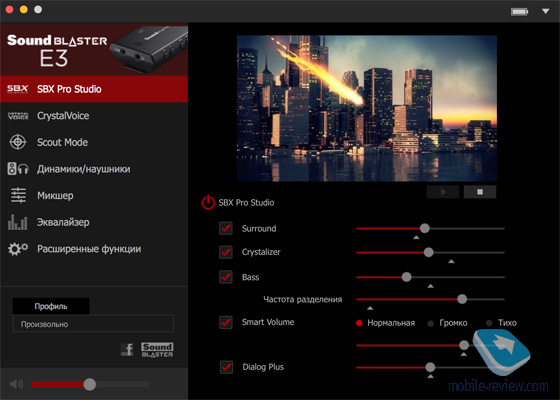Click the city meteor demo video preview
Image resolution: width=560 pixels, height=400 pixels.
(x=367, y=108)
